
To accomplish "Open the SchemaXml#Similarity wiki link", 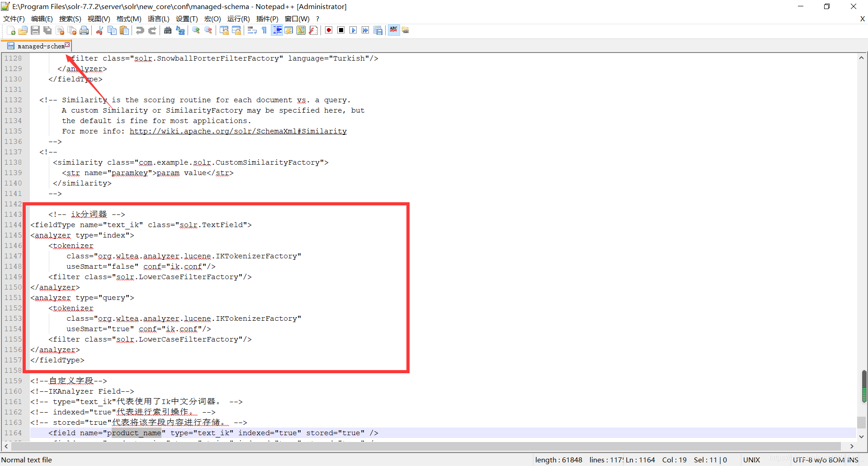I will 238,131.
